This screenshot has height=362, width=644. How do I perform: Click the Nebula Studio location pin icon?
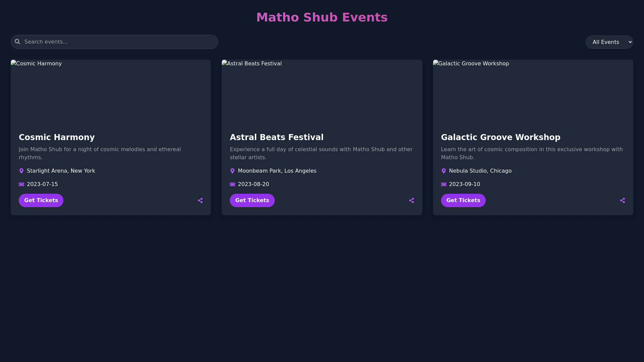444,171
